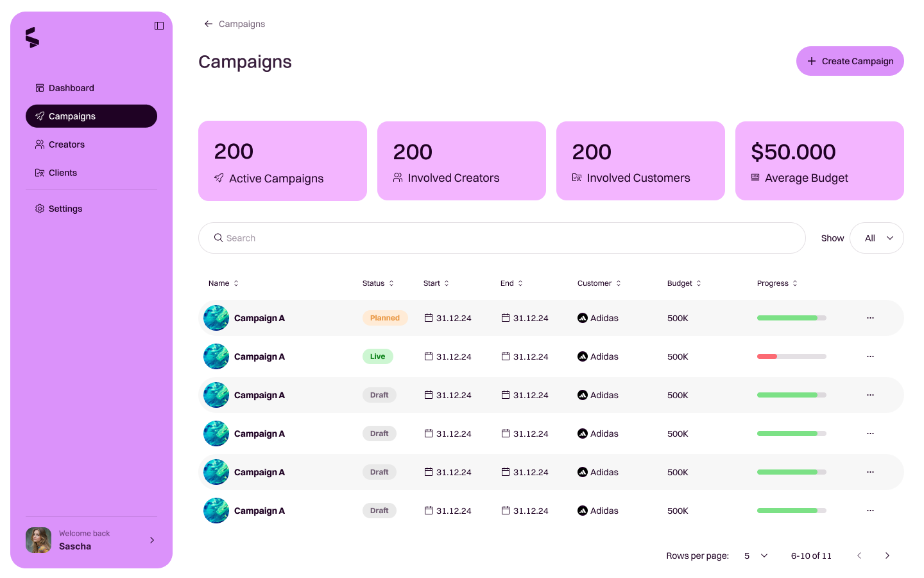924x578 pixels.
Task: Click the Clients sidebar icon
Action: 40,172
